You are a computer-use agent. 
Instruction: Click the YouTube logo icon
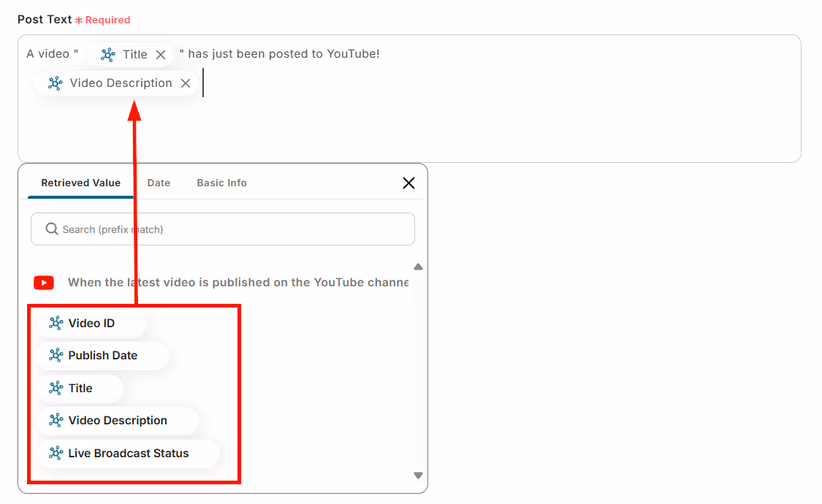pyautogui.click(x=44, y=283)
